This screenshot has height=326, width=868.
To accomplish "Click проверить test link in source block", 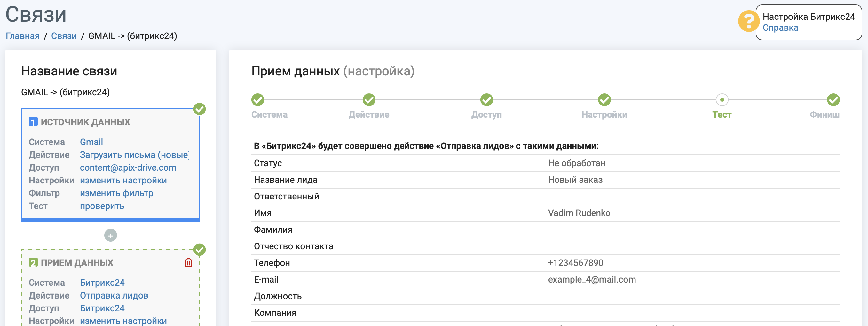I will tap(102, 206).
